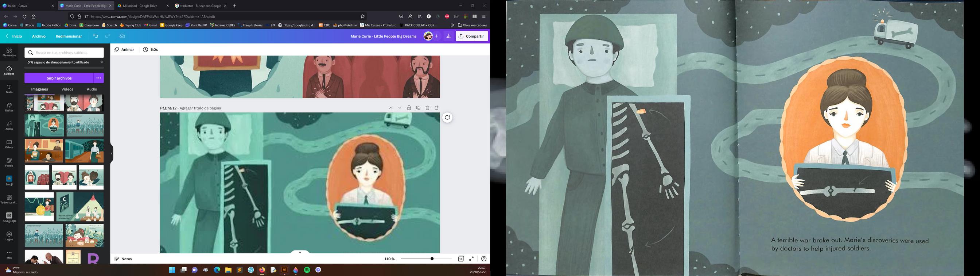980x276 pixels.
Task: Open the Elementos sidebar panel
Action: [x=9, y=52]
